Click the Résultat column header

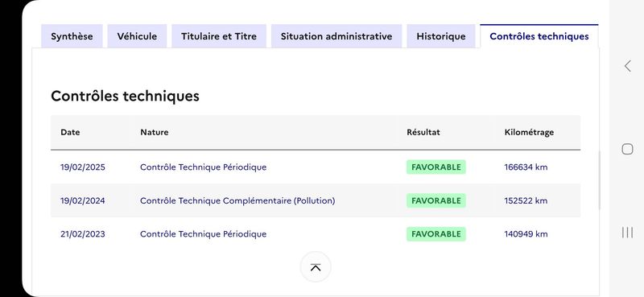point(423,132)
